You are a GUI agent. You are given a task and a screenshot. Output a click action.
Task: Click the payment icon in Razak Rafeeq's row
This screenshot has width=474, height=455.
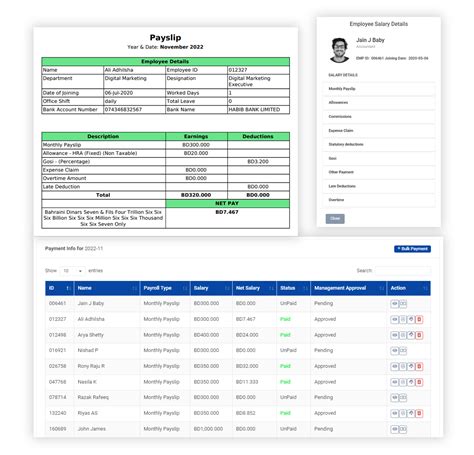point(403,398)
